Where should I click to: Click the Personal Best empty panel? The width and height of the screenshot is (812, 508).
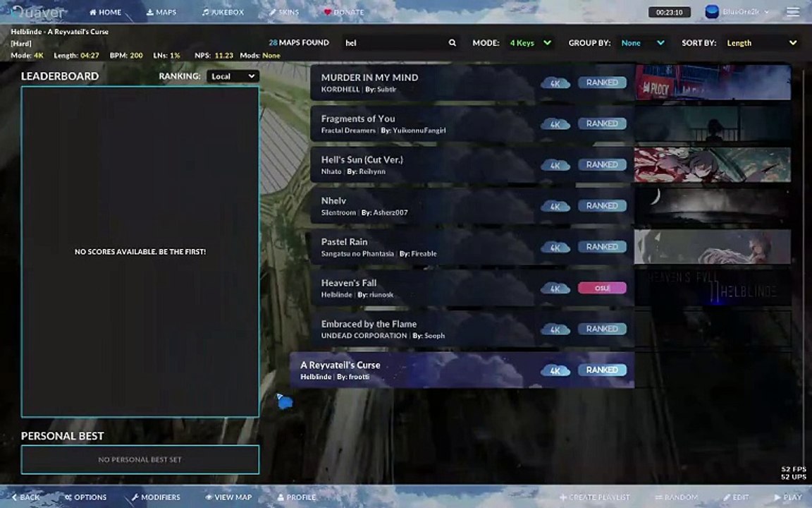[140, 459]
